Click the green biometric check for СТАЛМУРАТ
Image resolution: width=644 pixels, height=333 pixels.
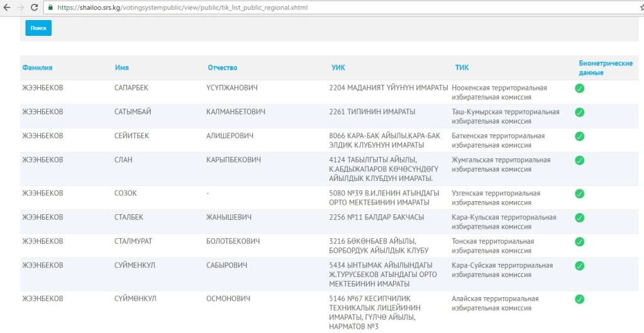pyautogui.click(x=579, y=242)
